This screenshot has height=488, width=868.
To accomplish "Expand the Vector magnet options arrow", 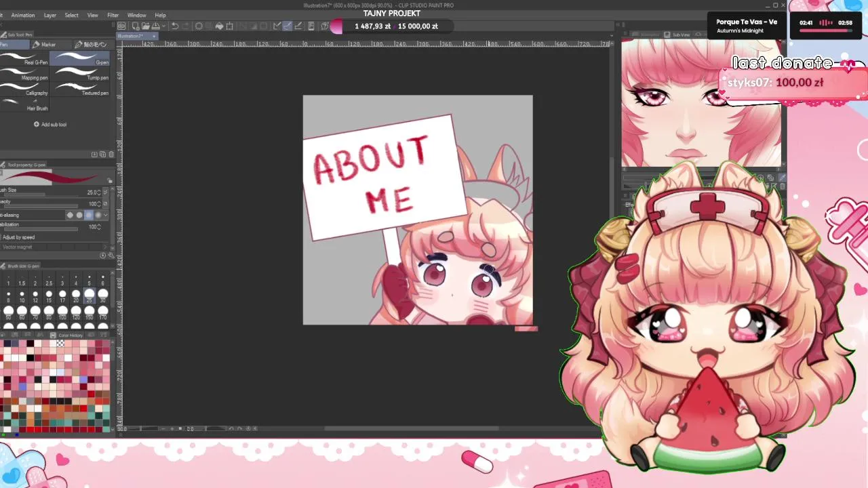I will (x=105, y=247).
